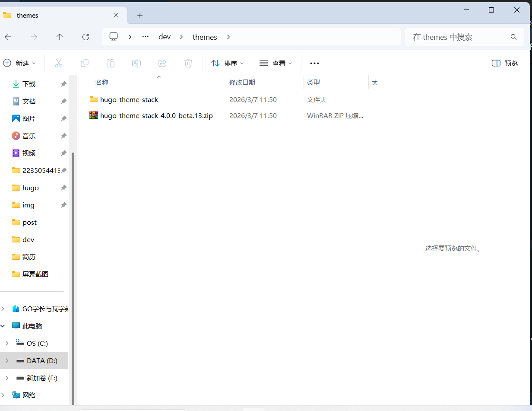Screen dimensions: 532x411
Task: Go up one directory level
Action: click(60, 37)
